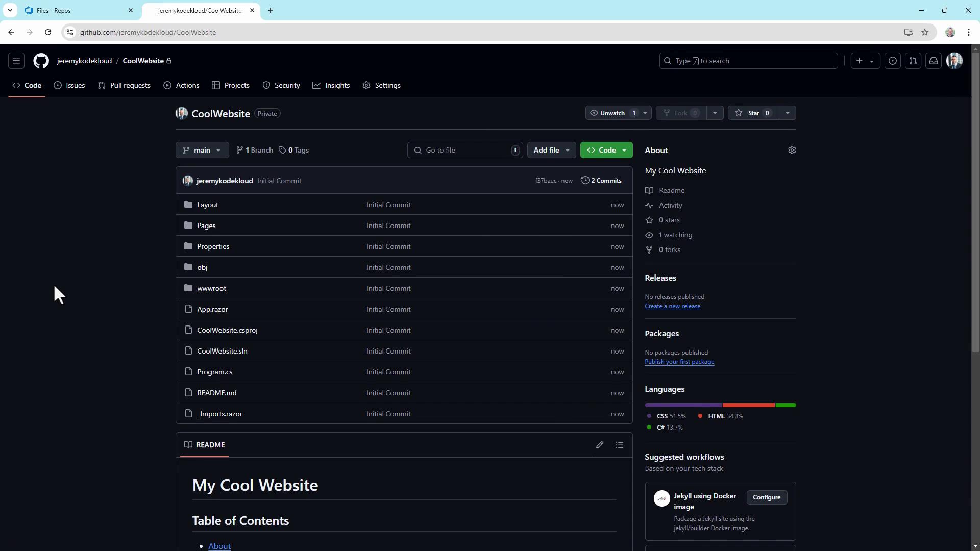Open the About settings gear icon

792,150
